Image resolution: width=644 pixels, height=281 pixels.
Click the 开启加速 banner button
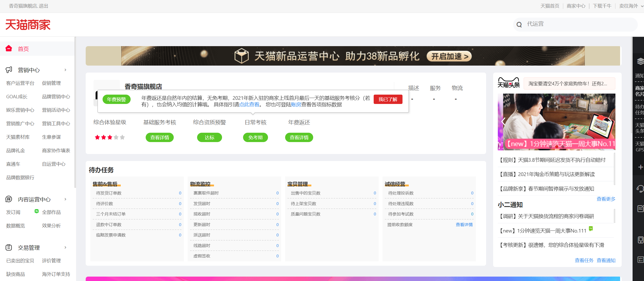449,56
